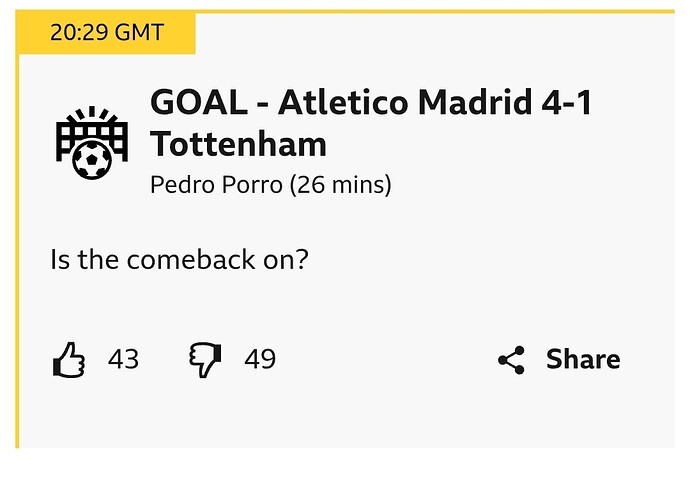Click the thumbs down dislike icon

pyautogui.click(x=205, y=359)
